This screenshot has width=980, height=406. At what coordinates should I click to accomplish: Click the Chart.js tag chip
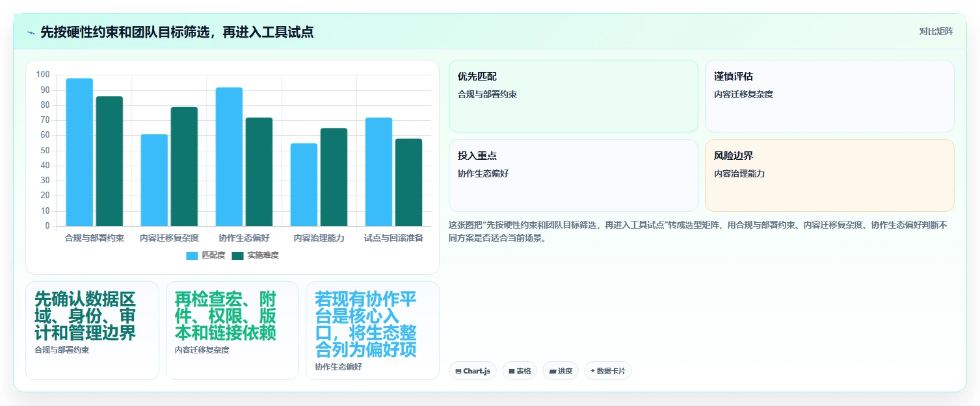click(473, 371)
